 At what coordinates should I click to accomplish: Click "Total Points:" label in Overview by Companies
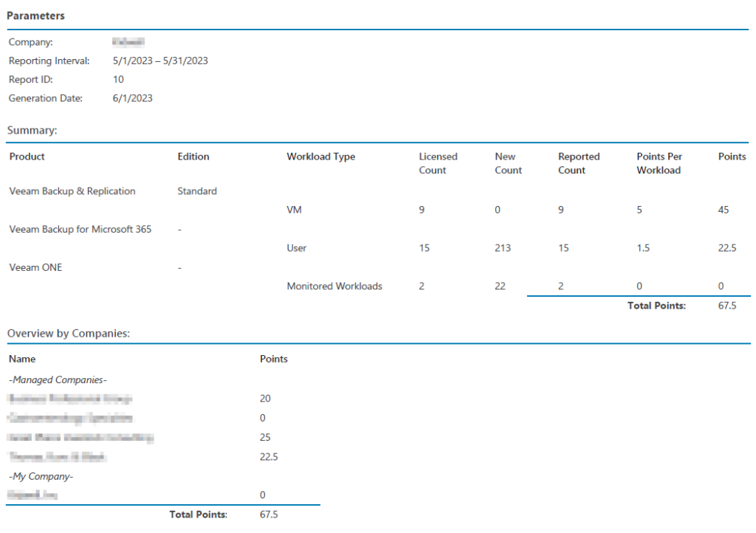point(198,515)
